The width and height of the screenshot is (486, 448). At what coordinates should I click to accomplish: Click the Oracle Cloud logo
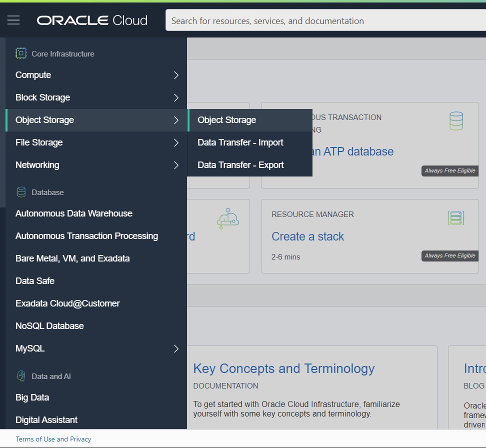tap(92, 20)
